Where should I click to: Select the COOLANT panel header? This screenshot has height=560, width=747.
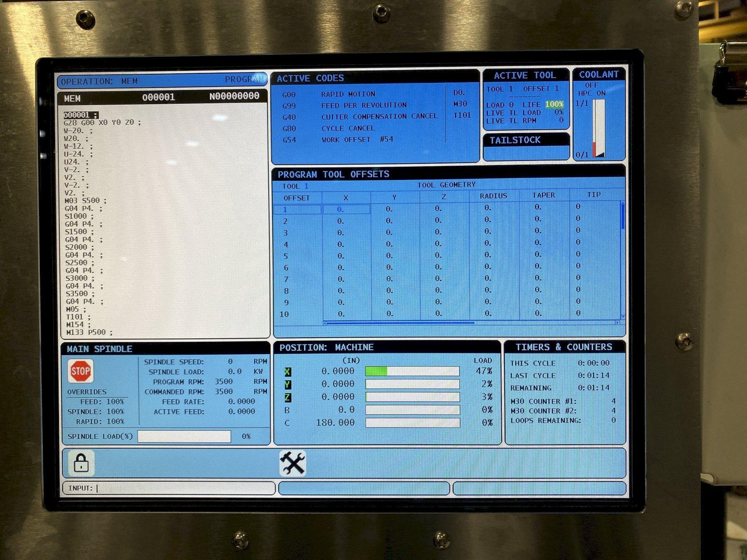pyautogui.click(x=599, y=74)
